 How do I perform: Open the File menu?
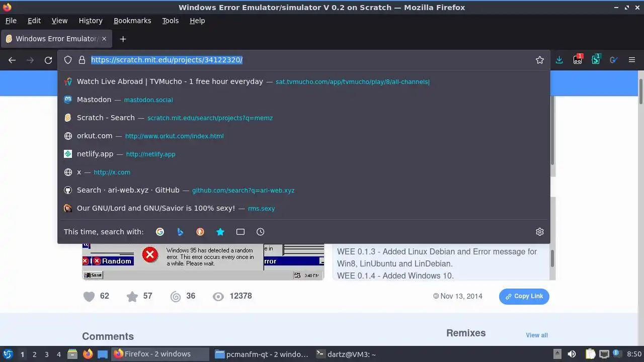(11, 21)
